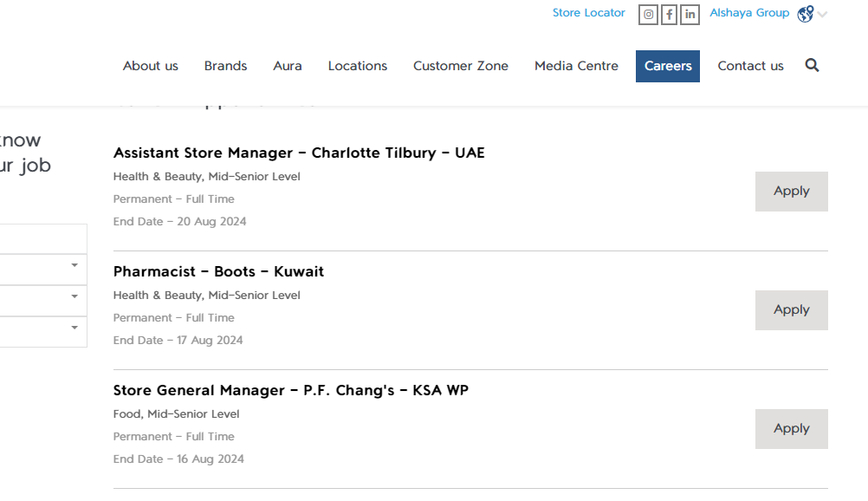This screenshot has width=868, height=501.
Task: Open the About us menu
Action: (x=151, y=66)
